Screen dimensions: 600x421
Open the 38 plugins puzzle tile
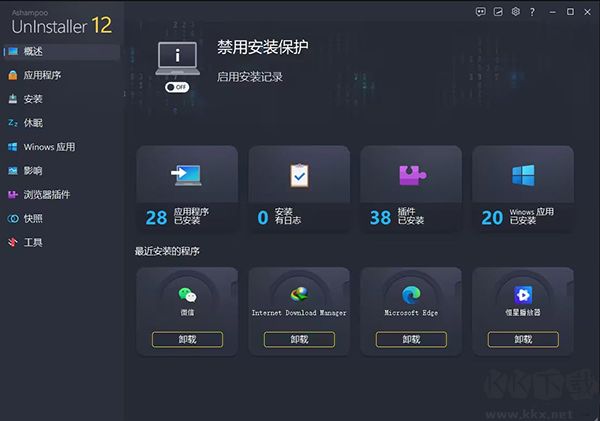(411, 188)
